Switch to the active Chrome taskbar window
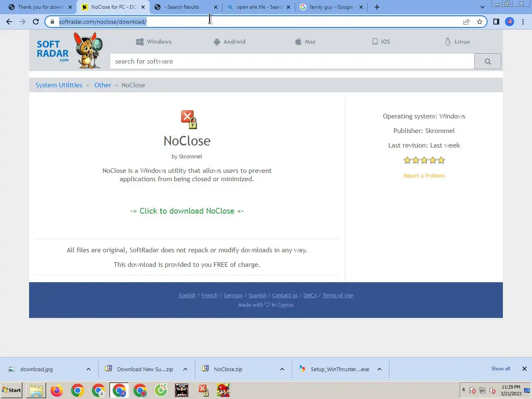The image size is (532, 399). [119, 390]
